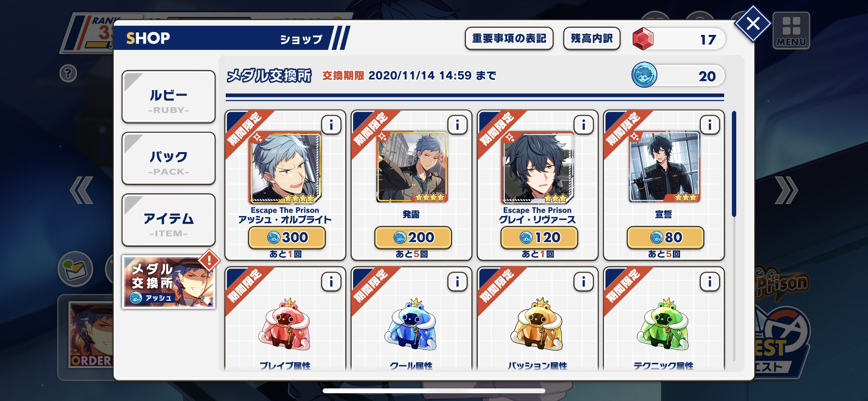Open the mail envelope icon
This screenshot has width=868, height=401.
76,269
